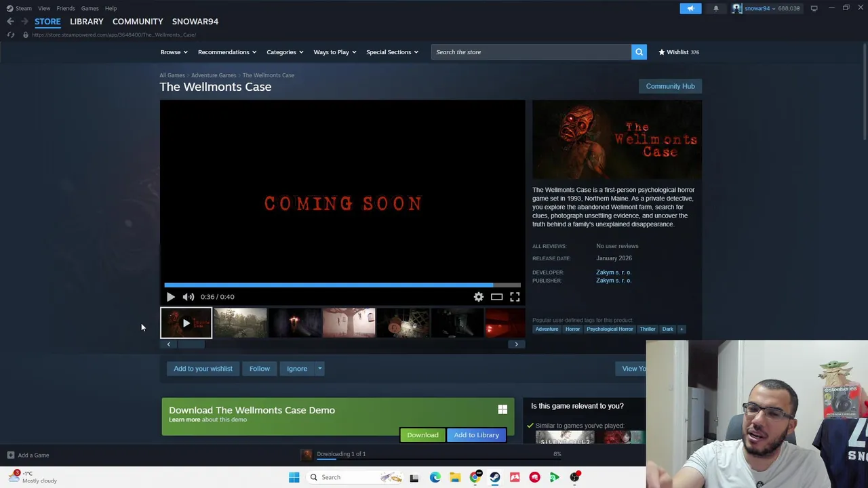Image resolution: width=868 pixels, height=488 pixels.
Task: Add demo to Library
Action: click(476, 435)
